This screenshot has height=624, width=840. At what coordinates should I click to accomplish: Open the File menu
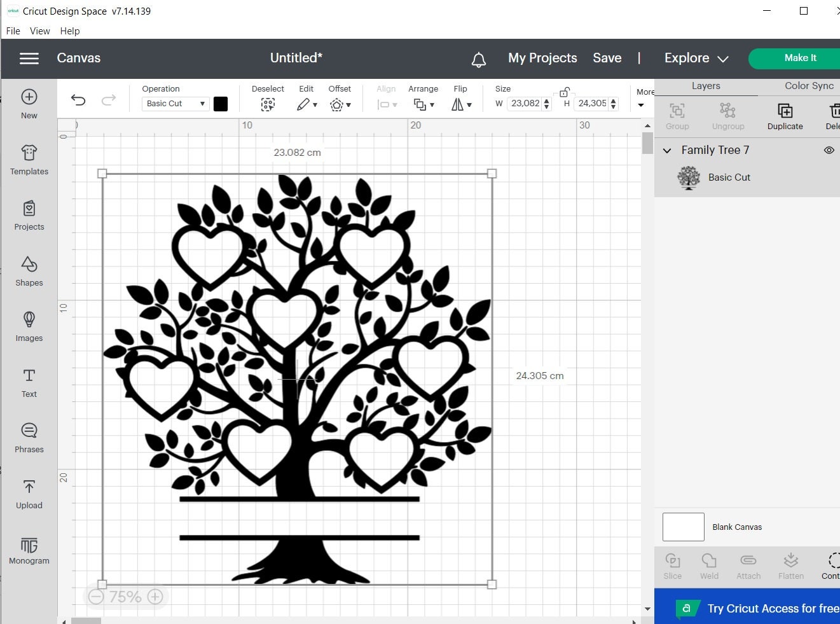click(x=12, y=31)
